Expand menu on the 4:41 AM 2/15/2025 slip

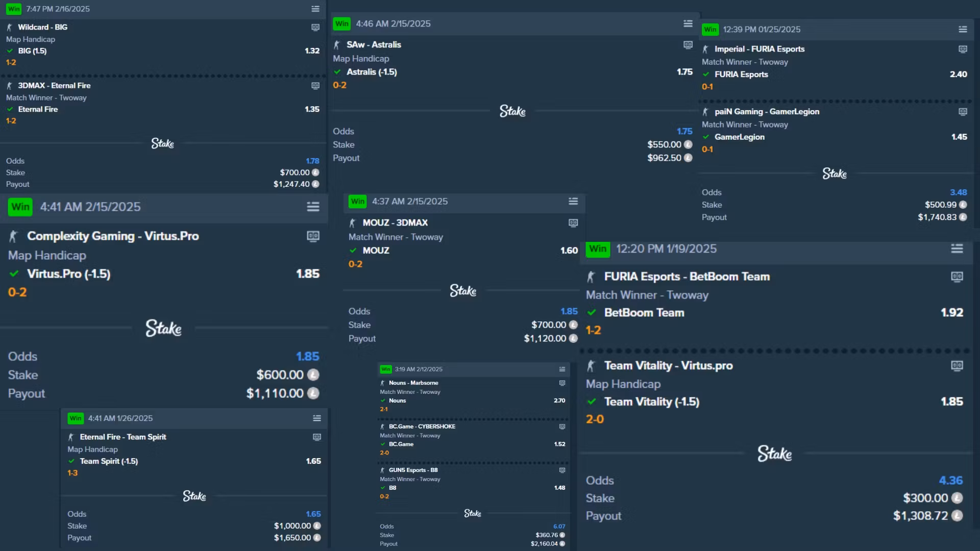(x=313, y=207)
